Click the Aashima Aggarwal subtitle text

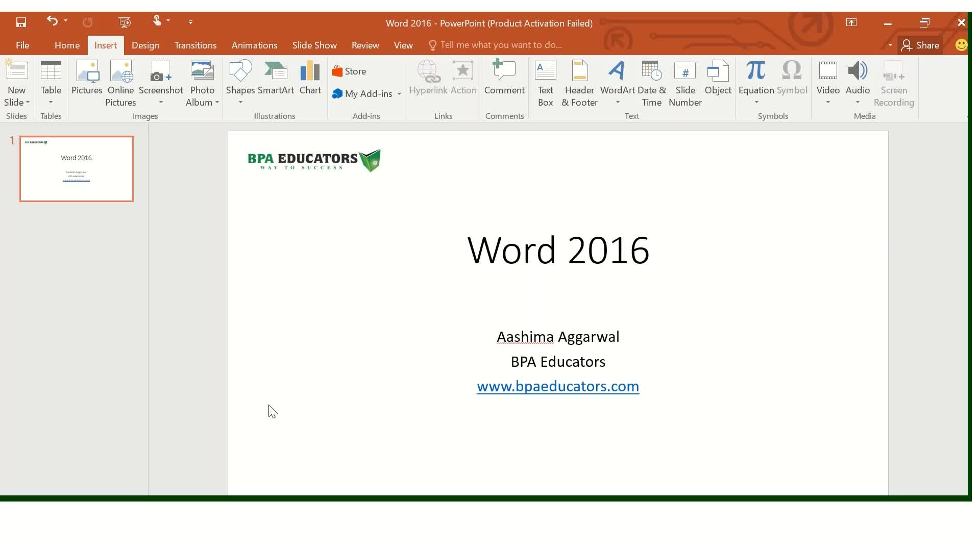558,337
